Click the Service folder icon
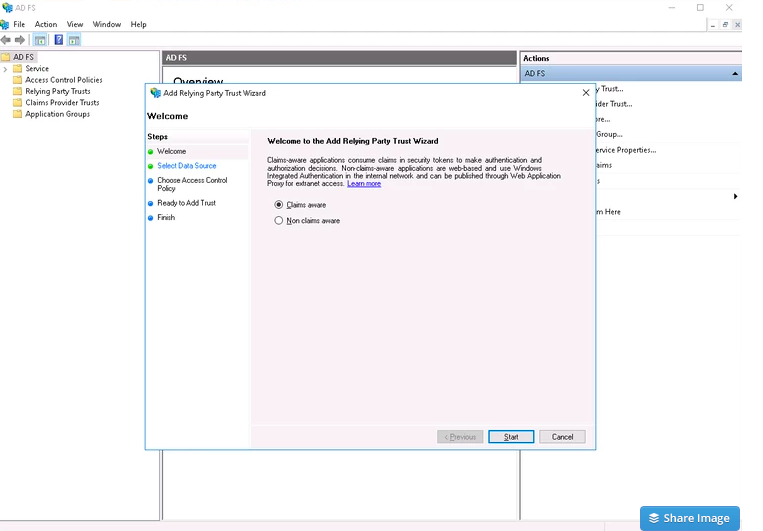 [x=18, y=69]
